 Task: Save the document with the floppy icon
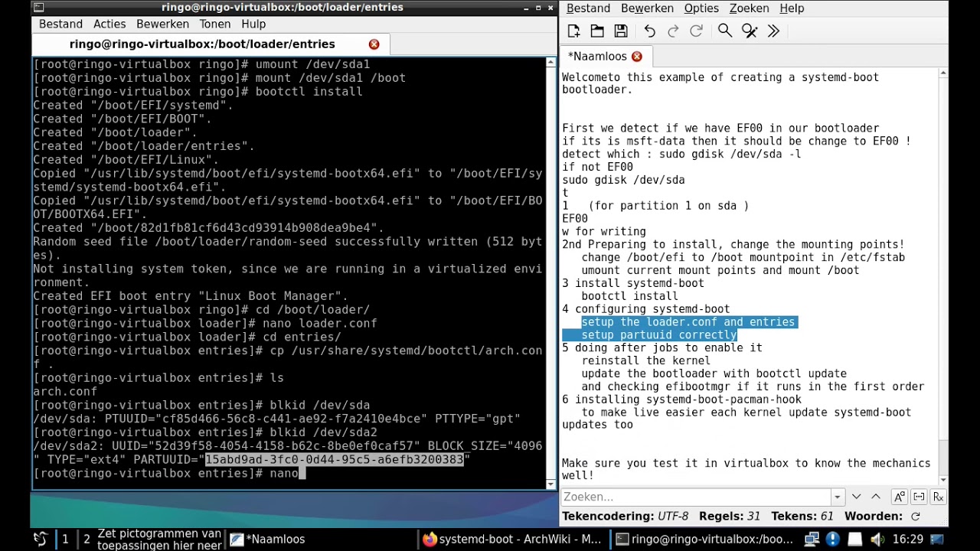pos(621,31)
